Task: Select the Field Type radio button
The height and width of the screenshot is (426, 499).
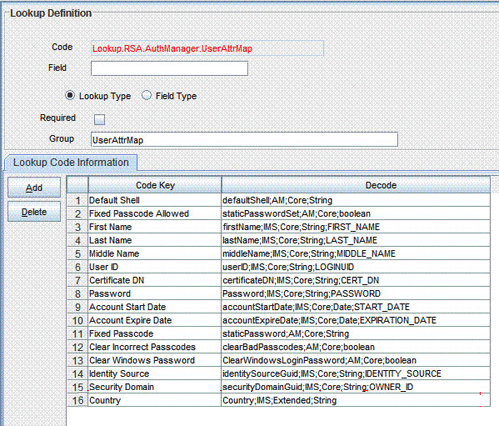Action: pyautogui.click(x=146, y=95)
